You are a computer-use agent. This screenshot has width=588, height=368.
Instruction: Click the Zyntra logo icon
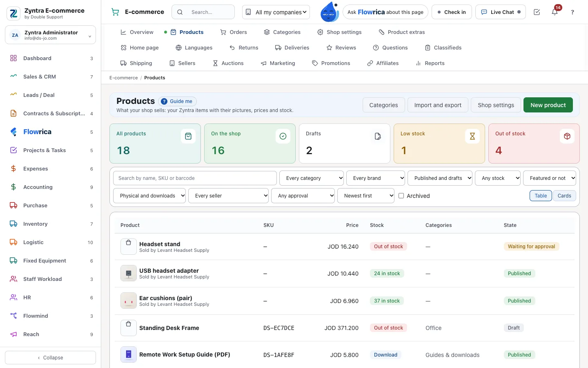tap(14, 13)
